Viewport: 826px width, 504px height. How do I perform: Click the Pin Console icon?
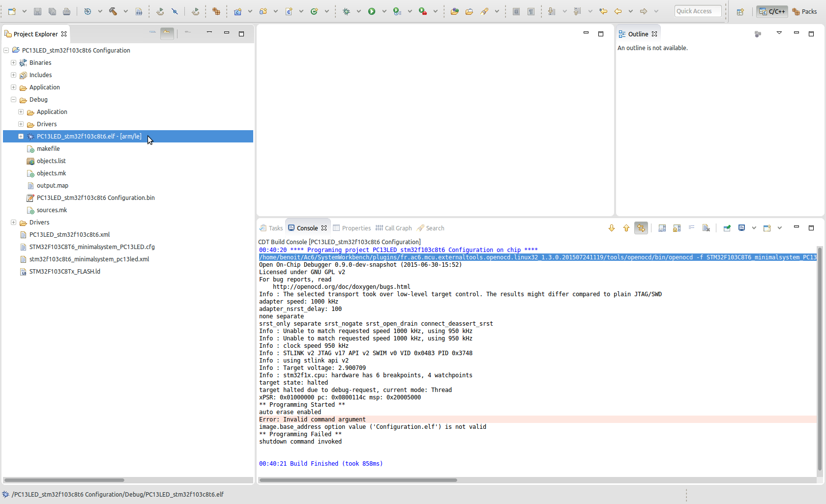click(727, 228)
